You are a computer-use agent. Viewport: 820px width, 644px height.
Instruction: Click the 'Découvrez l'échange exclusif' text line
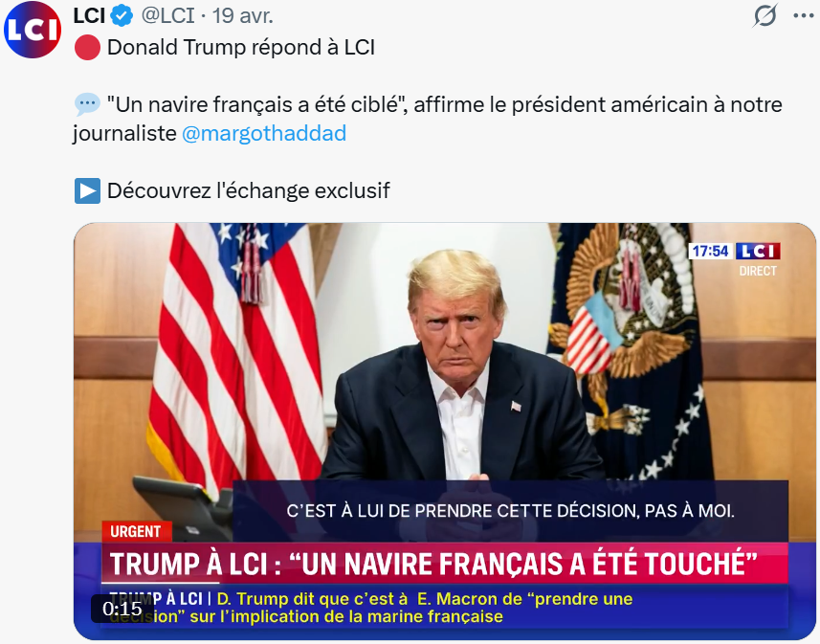coord(249,191)
